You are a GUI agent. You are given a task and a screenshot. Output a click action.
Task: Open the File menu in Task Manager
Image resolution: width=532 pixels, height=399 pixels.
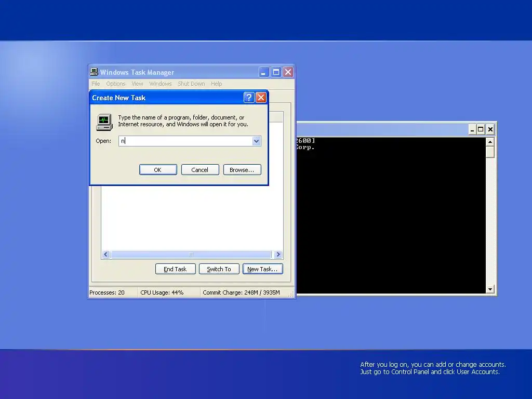pyautogui.click(x=96, y=84)
